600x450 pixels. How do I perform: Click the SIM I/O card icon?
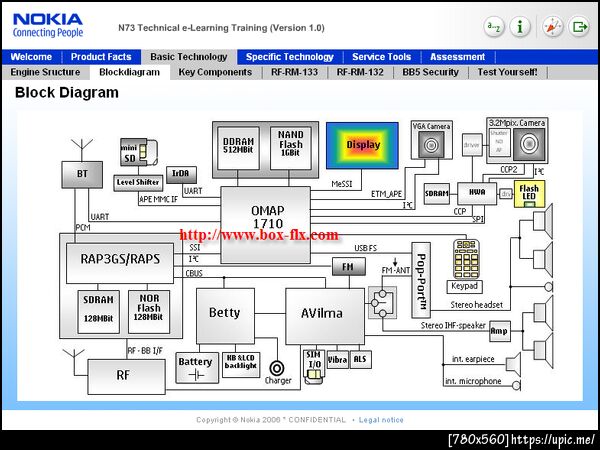pyautogui.click(x=314, y=367)
